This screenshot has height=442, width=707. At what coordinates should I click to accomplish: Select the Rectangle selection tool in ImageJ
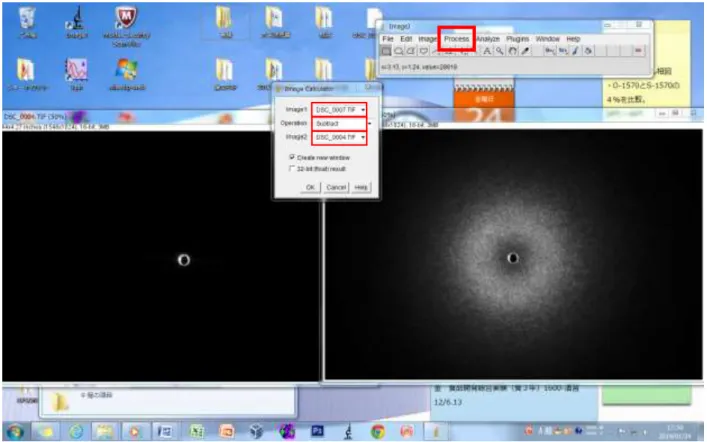pyautogui.click(x=386, y=51)
